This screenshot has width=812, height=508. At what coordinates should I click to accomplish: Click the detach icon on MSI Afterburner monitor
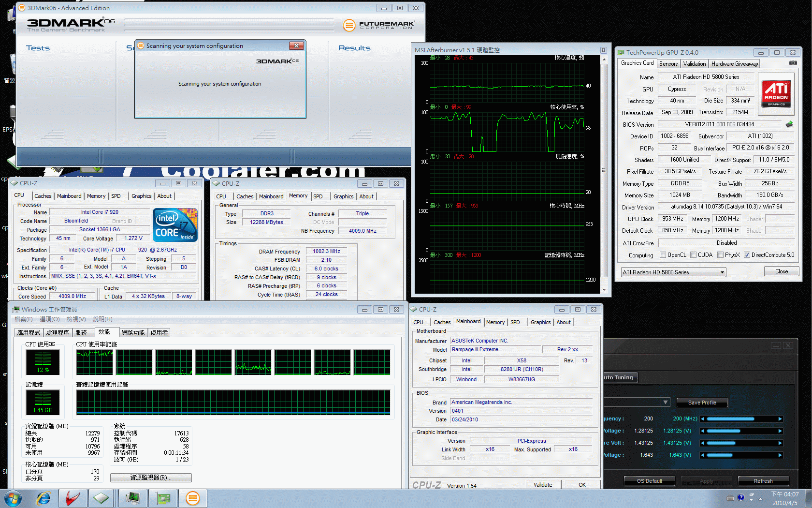point(603,50)
